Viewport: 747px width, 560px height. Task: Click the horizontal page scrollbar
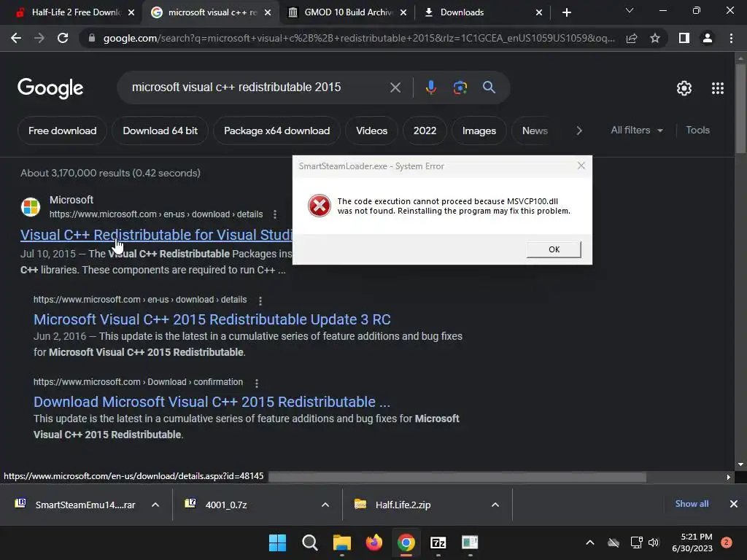coord(457,477)
